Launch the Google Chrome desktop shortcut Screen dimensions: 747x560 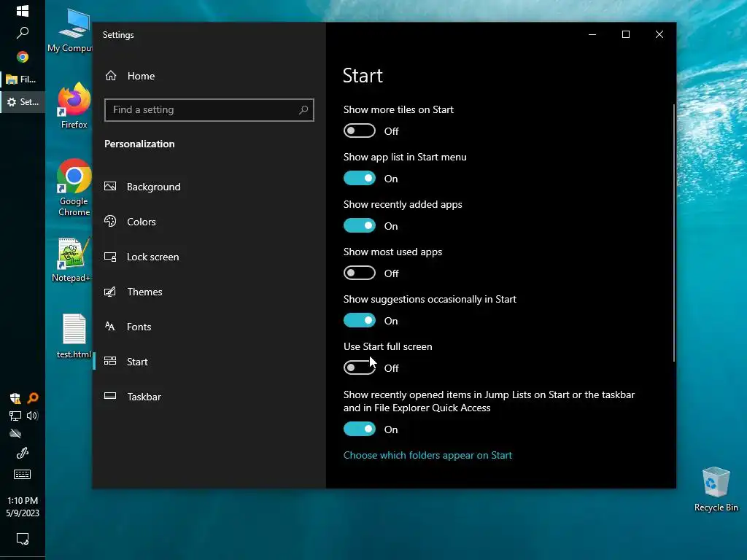[74, 187]
